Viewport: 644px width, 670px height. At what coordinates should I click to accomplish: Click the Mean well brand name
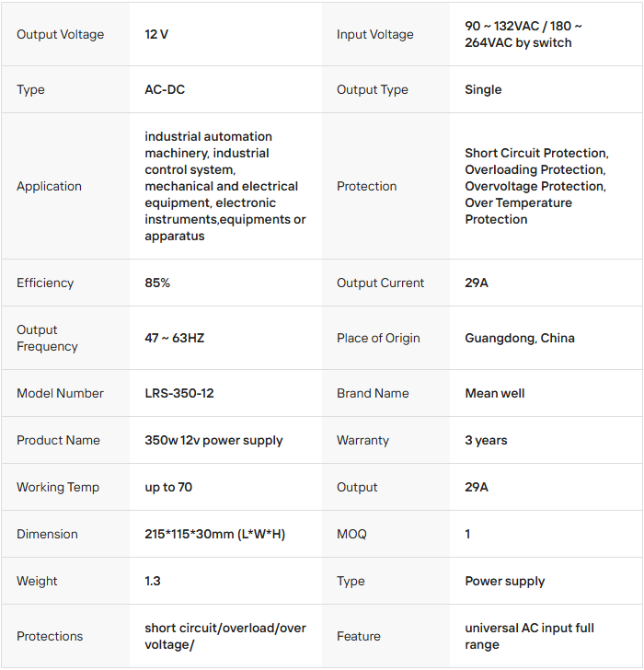pyautogui.click(x=494, y=394)
